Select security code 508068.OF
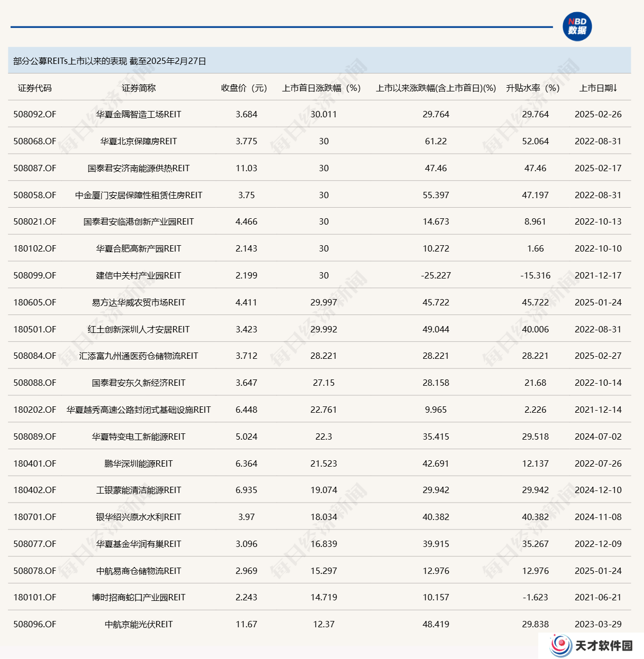The width and height of the screenshot is (644, 659). 35,142
